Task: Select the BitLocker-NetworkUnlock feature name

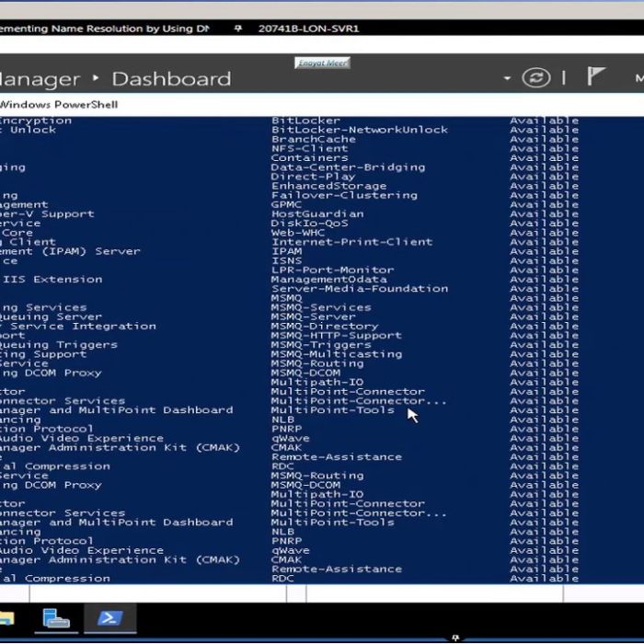Action: [360, 130]
